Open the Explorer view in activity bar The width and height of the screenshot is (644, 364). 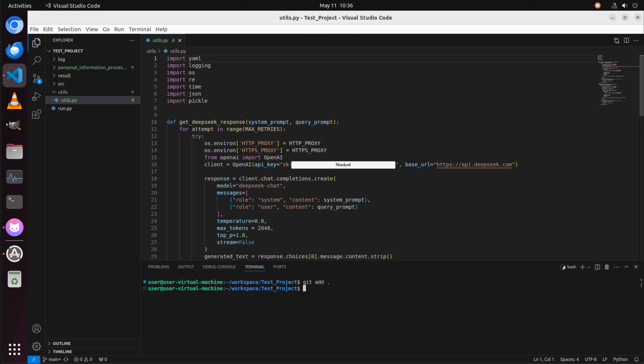point(36,42)
